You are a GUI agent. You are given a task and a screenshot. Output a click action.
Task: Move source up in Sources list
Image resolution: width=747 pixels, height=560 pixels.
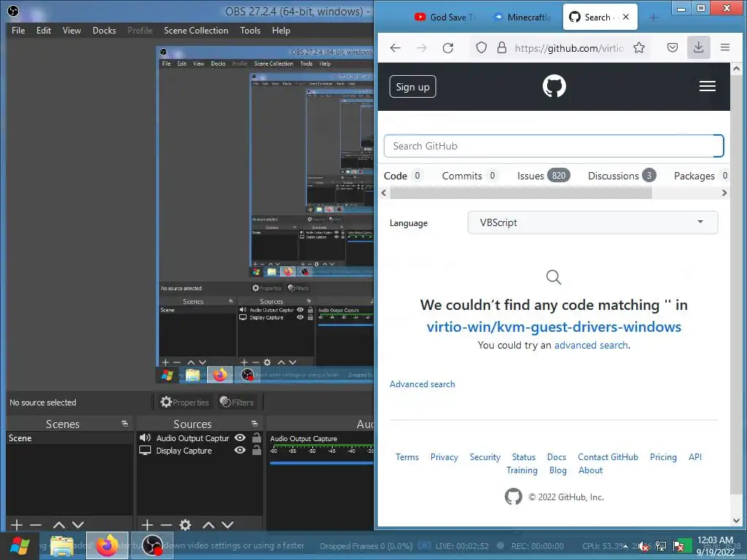pyautogui.click(x=209, y=525)
